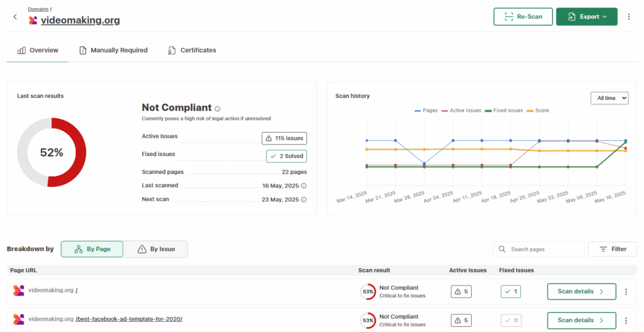Toggle the Pages series in chart legend
Image resolution: width=644 pixels, height=332 pixels.
click(x=426, y=111)
